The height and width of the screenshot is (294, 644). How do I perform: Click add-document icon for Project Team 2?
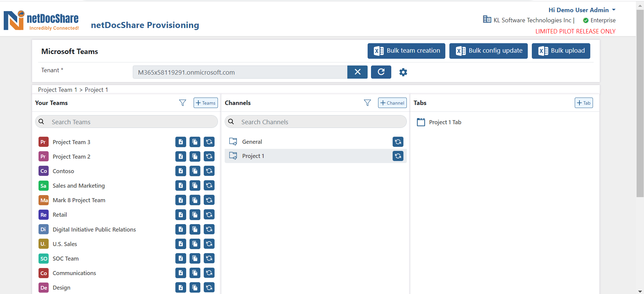click(x=181, y=156)
